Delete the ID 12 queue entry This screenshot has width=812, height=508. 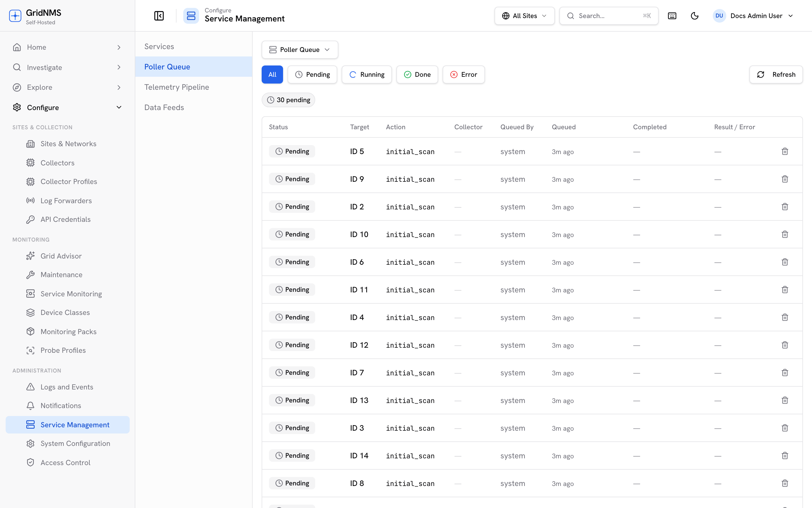coord(785,345)
